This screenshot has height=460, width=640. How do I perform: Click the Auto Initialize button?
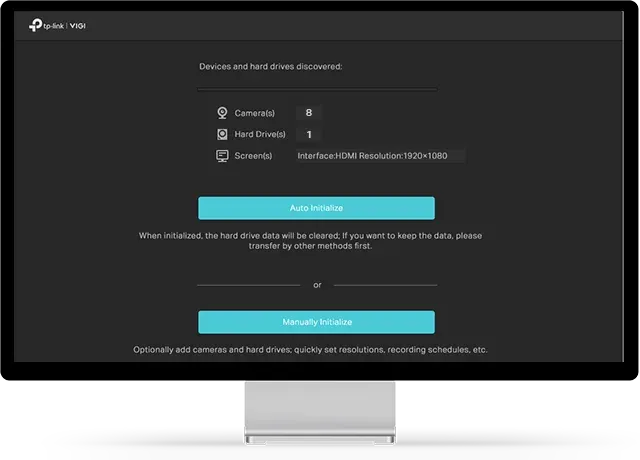click(x=316, y=208)
